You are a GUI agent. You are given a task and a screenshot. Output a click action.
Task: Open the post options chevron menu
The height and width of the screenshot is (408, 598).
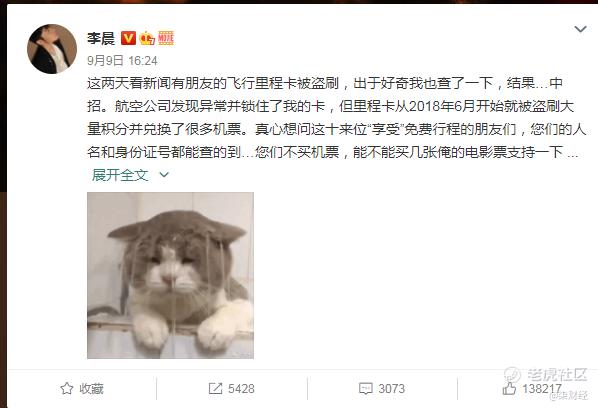pyautogui.click(x=580, y=29)
